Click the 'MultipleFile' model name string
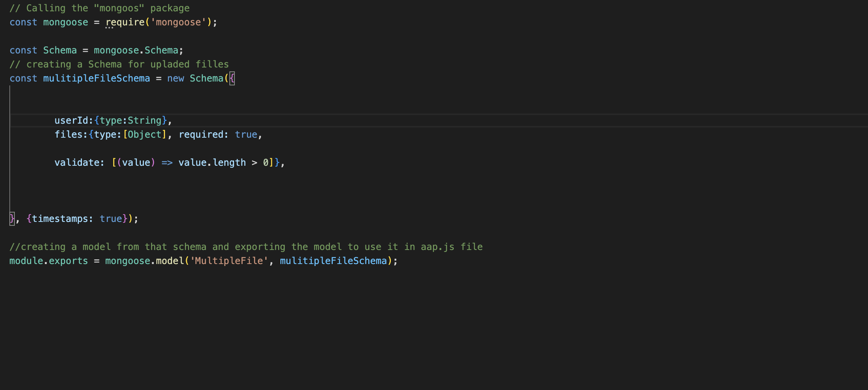The height and width of the screenshot is (390, 868). click(229, 261)
